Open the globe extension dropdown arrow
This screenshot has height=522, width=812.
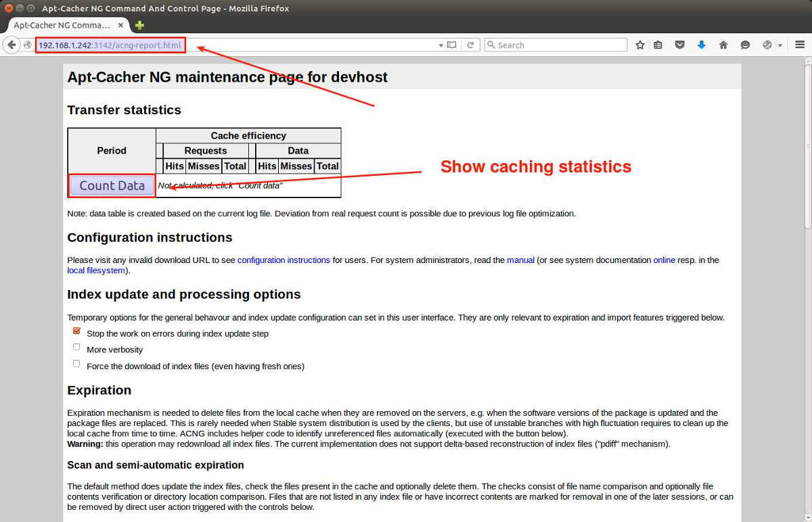[x=780, y=45]
